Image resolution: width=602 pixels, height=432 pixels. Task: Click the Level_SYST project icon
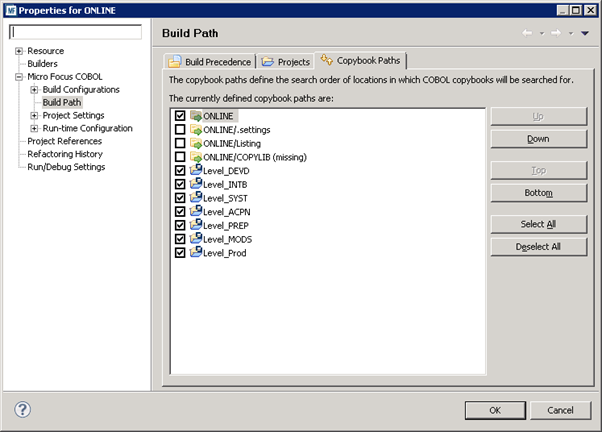[x=196, y=198]
